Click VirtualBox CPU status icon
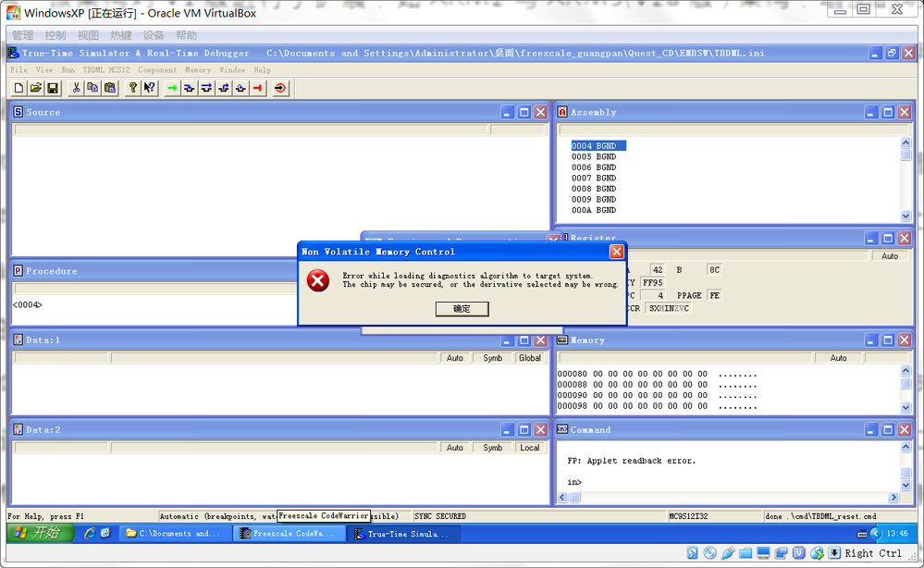924x568 pixels. 799,552
